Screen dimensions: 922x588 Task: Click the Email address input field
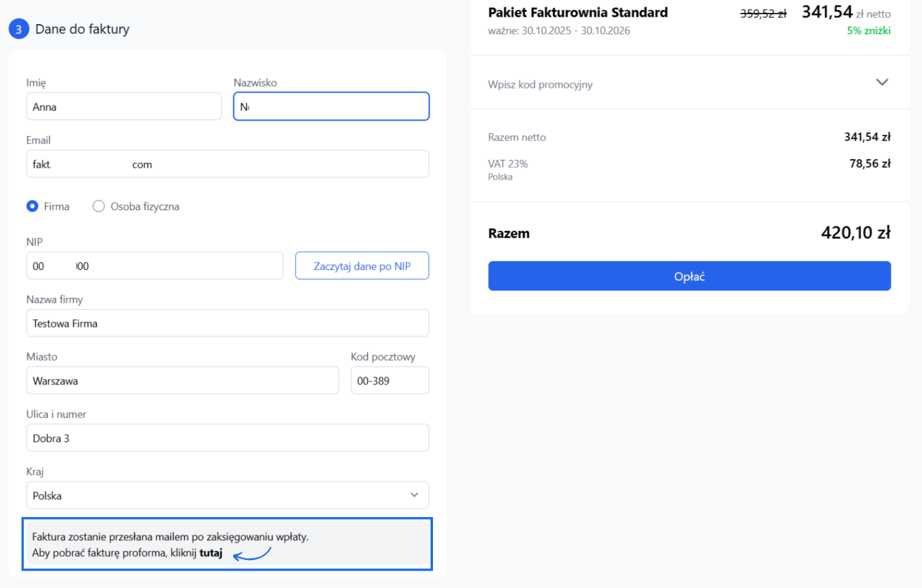click(x=227, y=164)
